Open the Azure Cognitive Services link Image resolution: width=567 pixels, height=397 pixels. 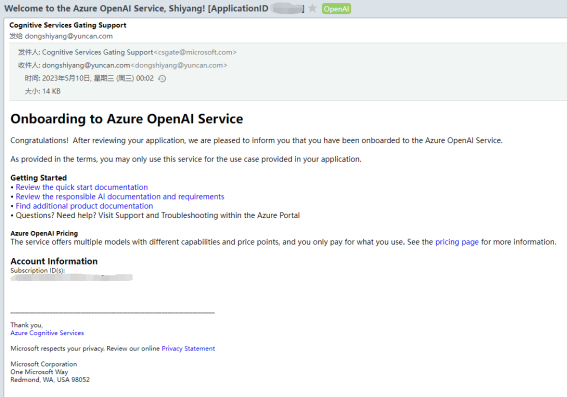[x=47, y=333]
